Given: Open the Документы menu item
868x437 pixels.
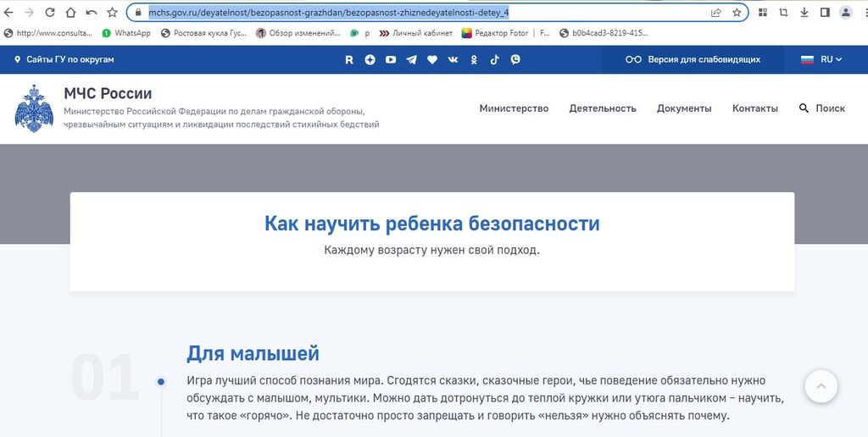Looking at the screenshot, I should coord(684,108).
